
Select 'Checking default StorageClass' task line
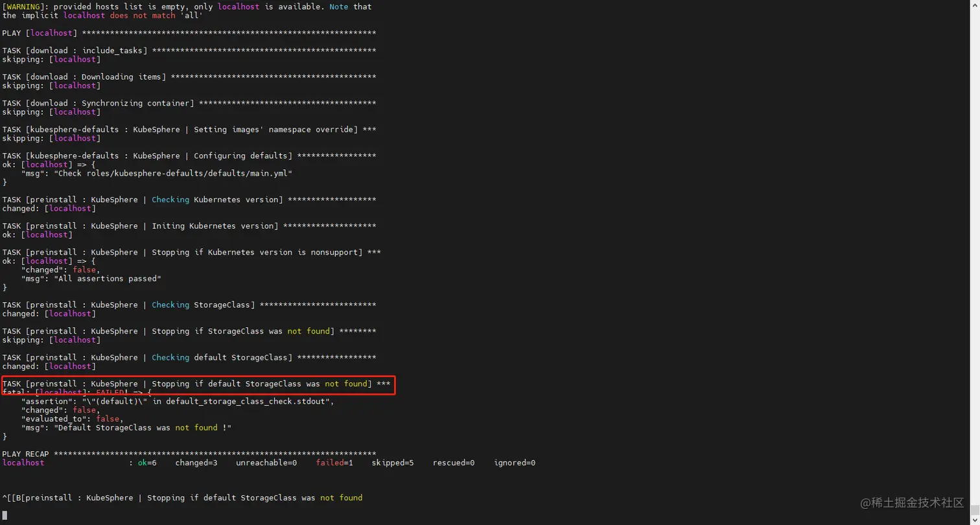[x=189, y=357]
